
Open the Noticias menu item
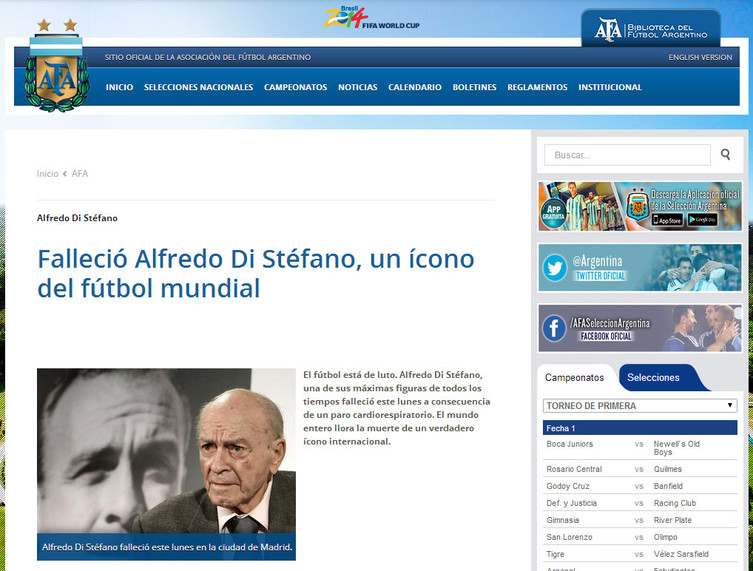(357, 87)
